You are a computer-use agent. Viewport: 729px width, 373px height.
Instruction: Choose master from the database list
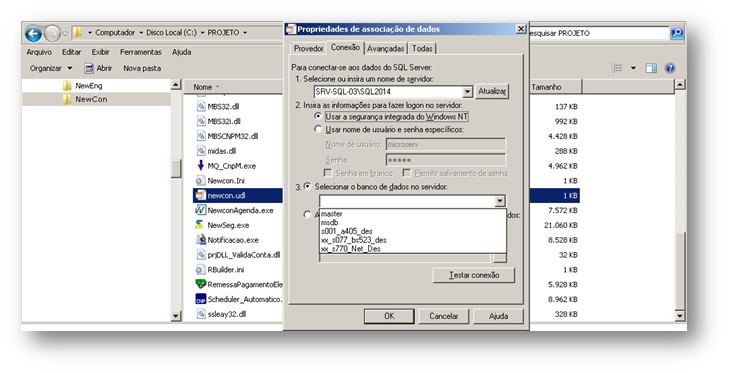(412, 214)
